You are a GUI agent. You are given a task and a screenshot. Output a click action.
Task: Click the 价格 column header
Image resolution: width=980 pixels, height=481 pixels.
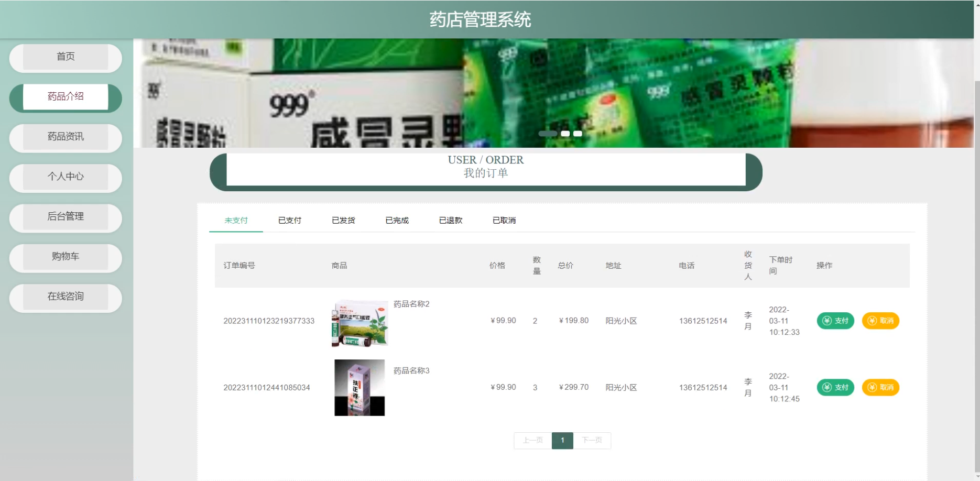[x=497, y=266]
